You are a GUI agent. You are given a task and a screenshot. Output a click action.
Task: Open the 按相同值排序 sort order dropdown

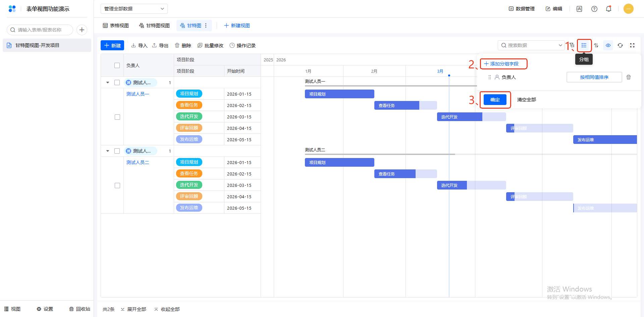594,77
